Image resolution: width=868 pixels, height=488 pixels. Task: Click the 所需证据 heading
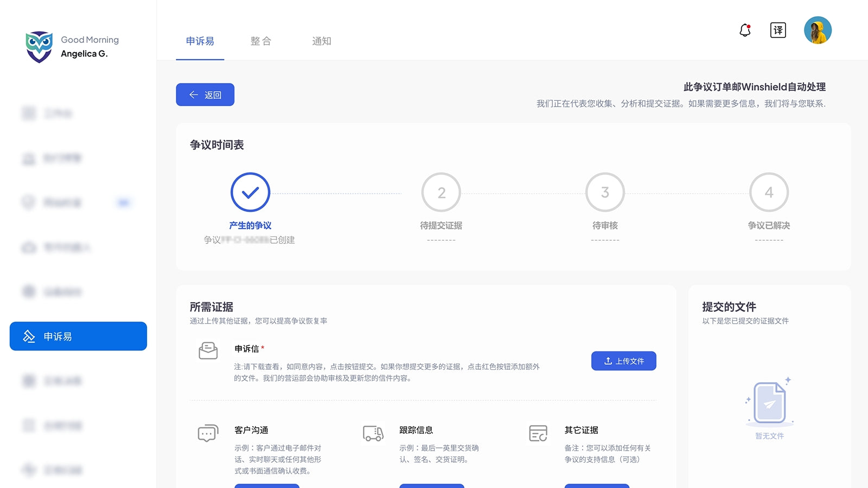pos(212,307)
